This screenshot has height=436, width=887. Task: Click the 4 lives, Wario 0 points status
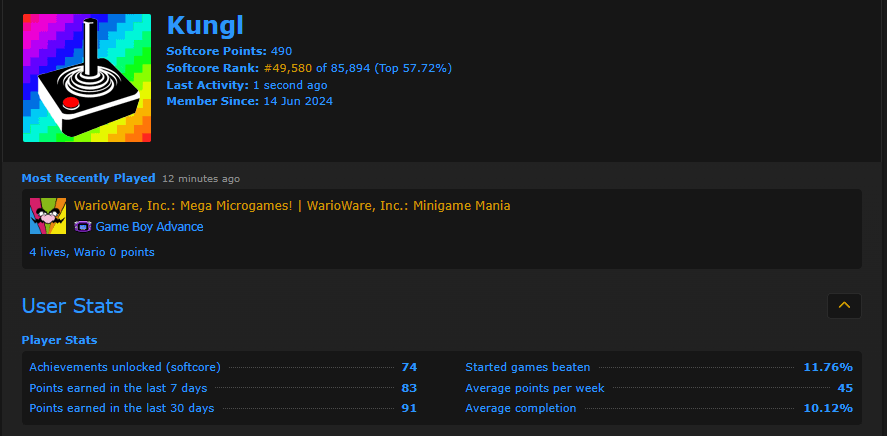(x=92, y=252)
